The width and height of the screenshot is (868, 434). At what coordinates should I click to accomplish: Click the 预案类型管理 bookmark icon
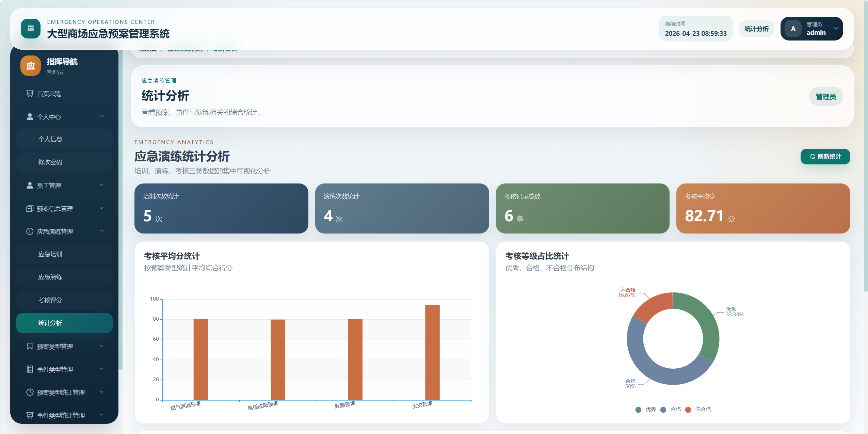[x=30, y=347]
